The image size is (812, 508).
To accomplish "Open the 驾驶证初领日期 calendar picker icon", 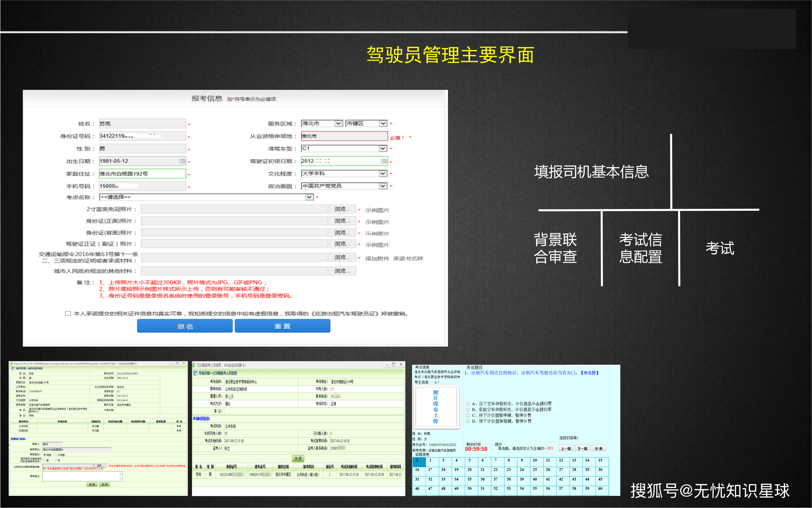I will [x=383, y=161].
